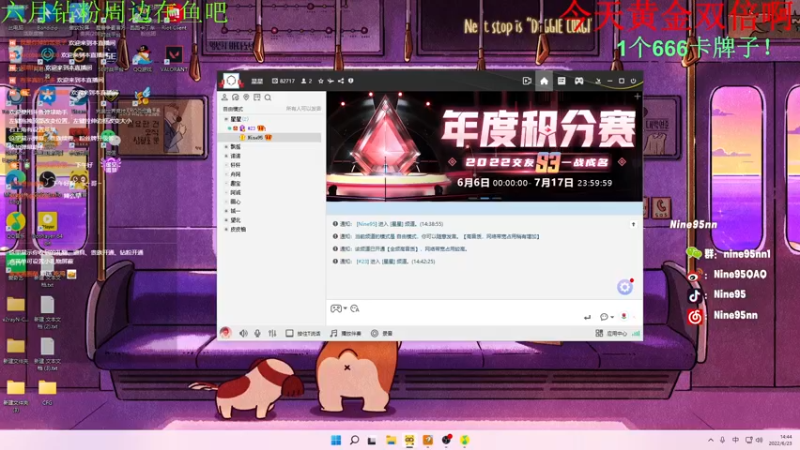This screenshot has height=450, width=800.
Task: Open File Explorer from the taskbar
Action: pyautogui.click(x=391, y=440)
